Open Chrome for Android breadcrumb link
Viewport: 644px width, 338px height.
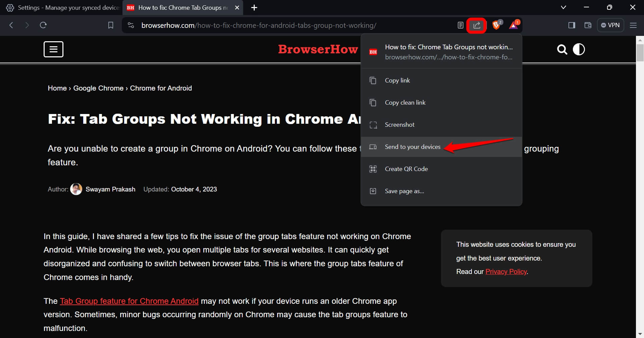161,88
